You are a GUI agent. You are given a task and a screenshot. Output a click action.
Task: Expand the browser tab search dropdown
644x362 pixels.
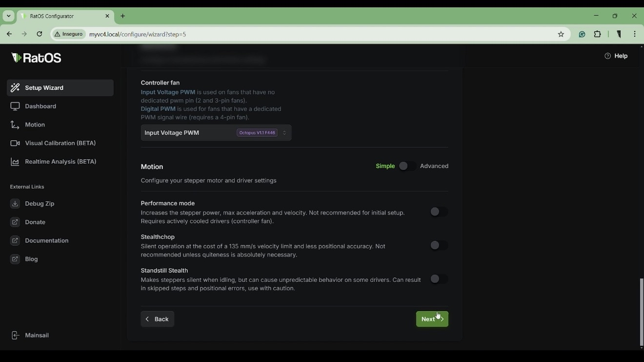point(9,16)
